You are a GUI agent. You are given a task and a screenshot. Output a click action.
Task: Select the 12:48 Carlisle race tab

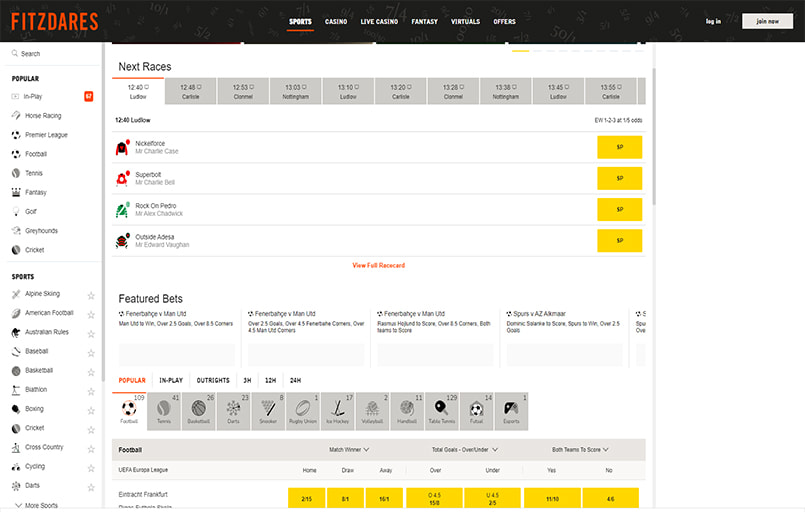[191, 91]
